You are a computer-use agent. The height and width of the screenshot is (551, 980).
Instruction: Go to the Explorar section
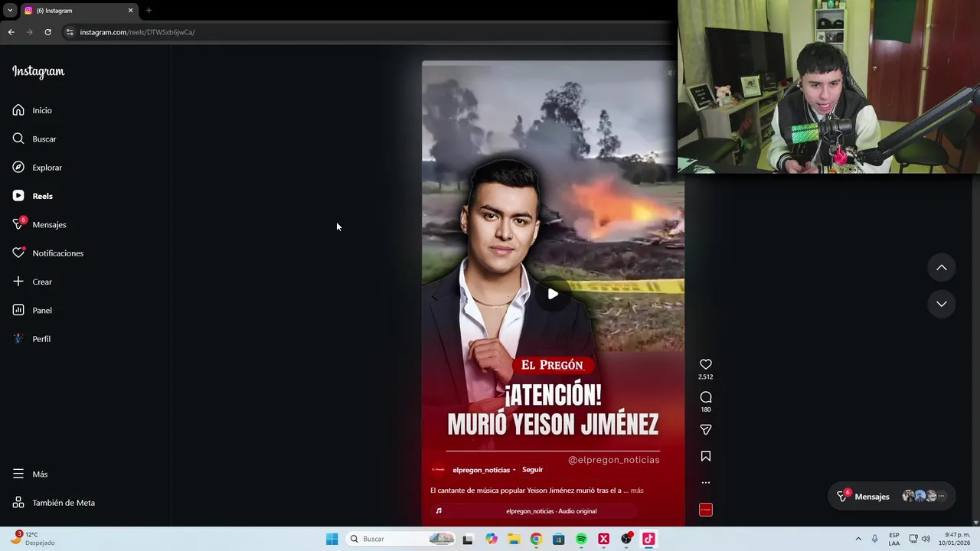coord(37,168)
